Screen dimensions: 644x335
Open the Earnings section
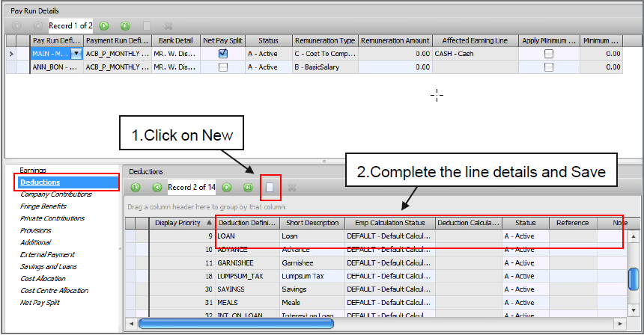33,170
